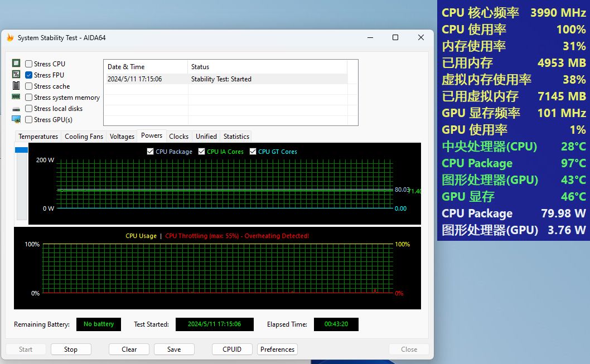Click the CPU Usage graph label
Image resolution: width=590 pixels, height=364 pixels.
point(141,236)
